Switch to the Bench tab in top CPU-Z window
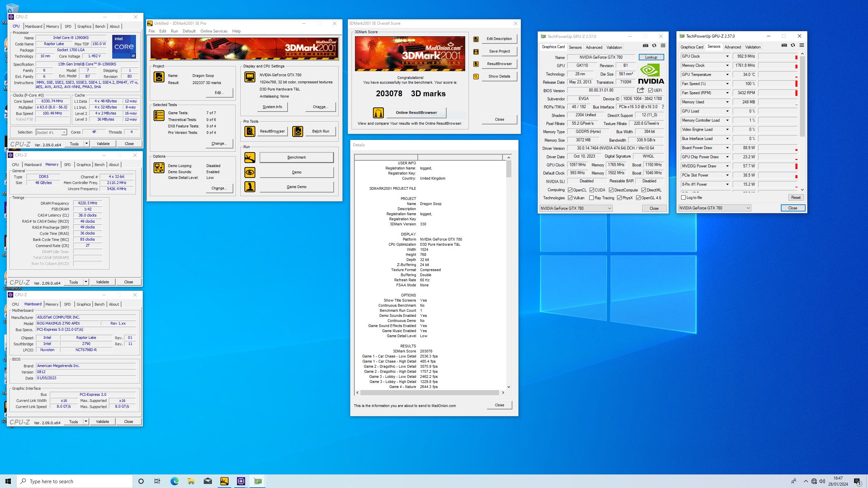The width and height of the screenshot is (868, 488). 100,26
